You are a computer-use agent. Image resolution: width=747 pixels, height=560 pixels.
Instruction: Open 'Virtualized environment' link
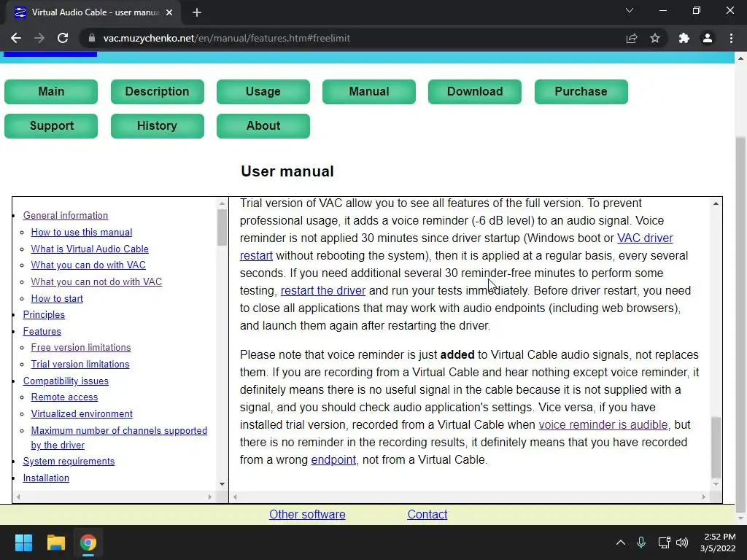pos(82,413)
